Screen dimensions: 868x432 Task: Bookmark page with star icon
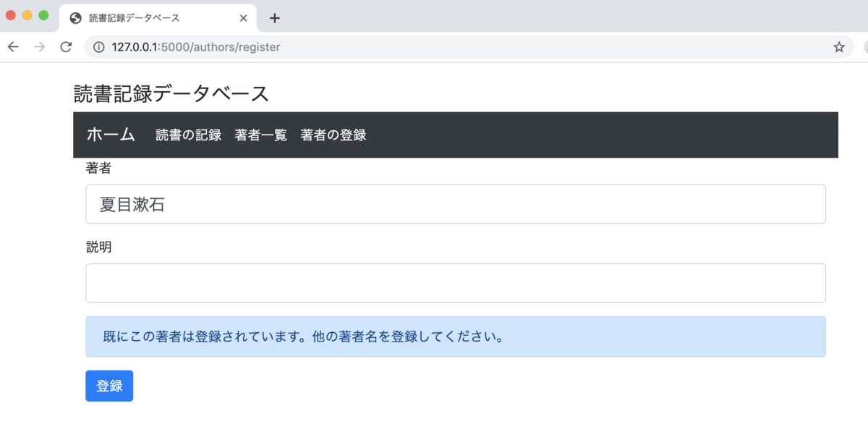pyautogui.click(x=839, y=47)
